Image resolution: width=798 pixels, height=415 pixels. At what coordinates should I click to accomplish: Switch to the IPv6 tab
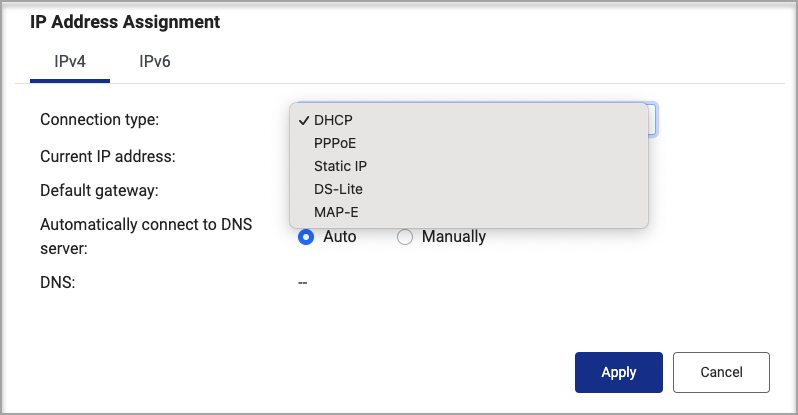[155, 62]
